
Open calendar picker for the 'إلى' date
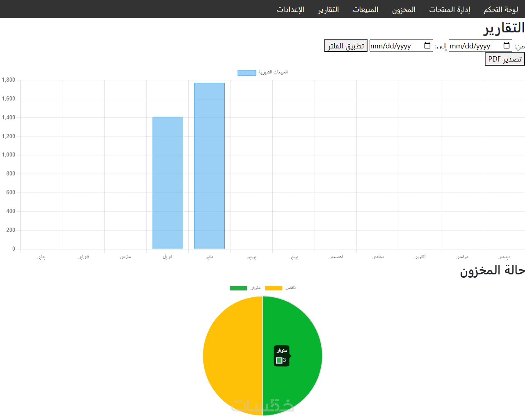(x=427, y=46)
